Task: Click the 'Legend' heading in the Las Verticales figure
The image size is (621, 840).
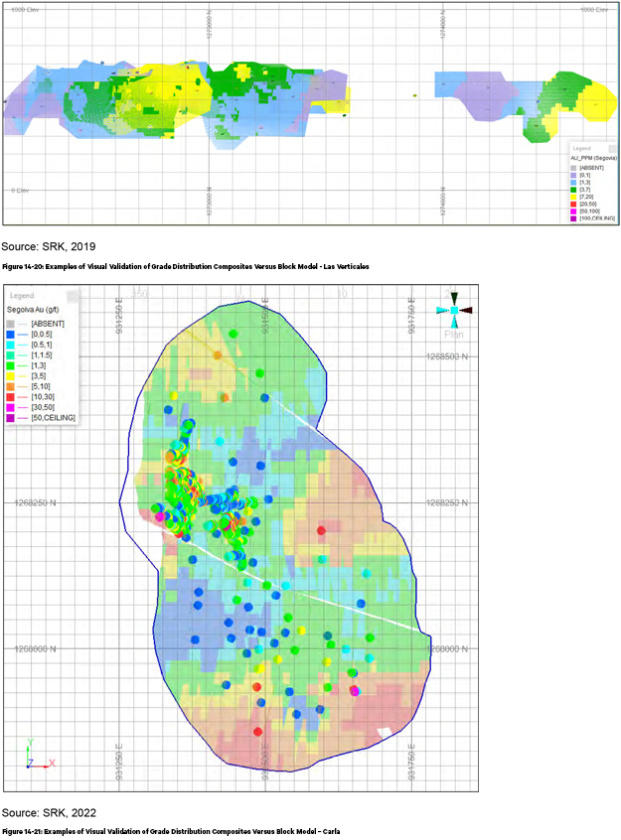Action: tap(582, 148)
